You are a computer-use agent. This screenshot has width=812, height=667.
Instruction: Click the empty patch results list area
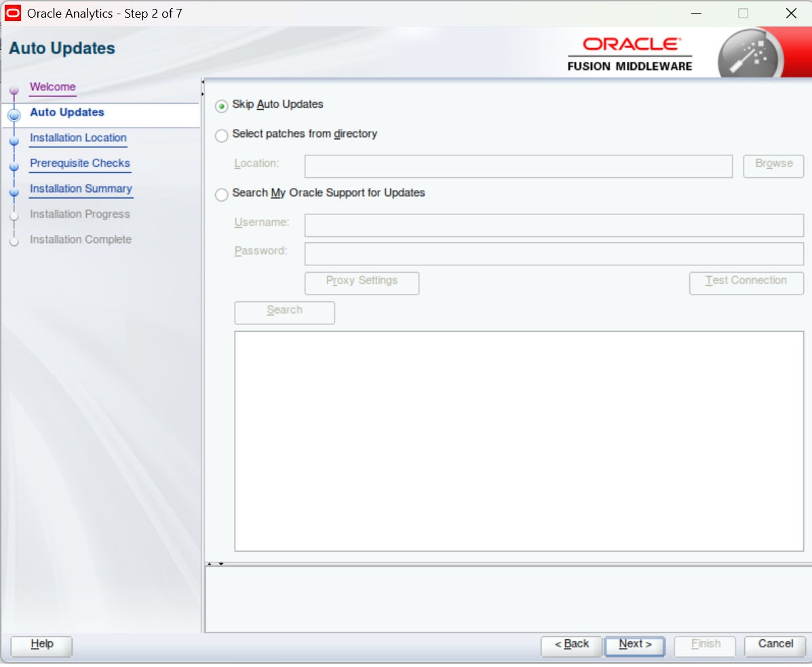[519, 442]
